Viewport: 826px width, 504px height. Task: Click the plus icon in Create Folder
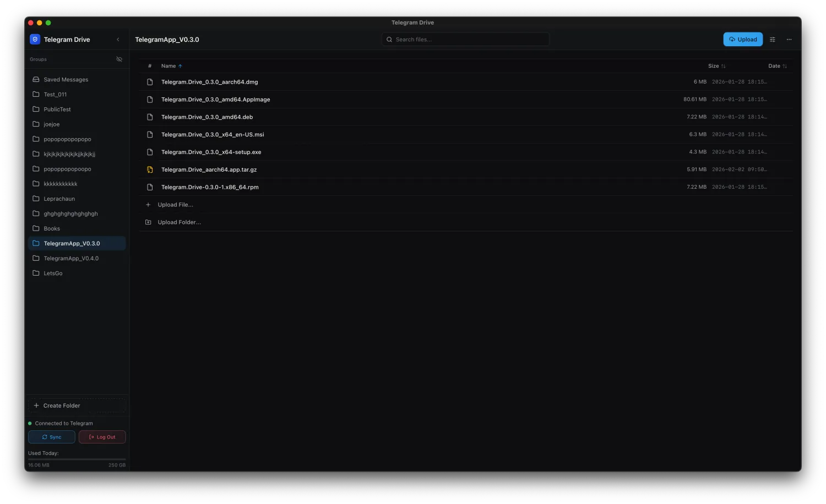tap(36, 406)
